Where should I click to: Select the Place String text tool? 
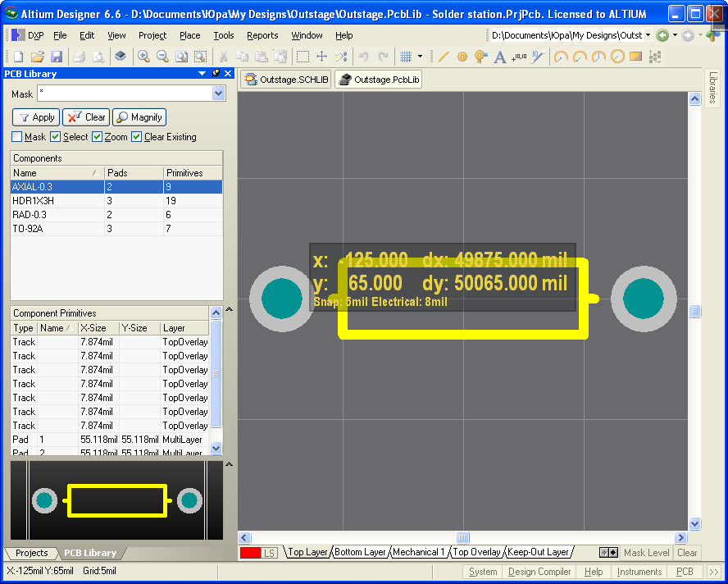pyautogui.click(x=499, y=57)
